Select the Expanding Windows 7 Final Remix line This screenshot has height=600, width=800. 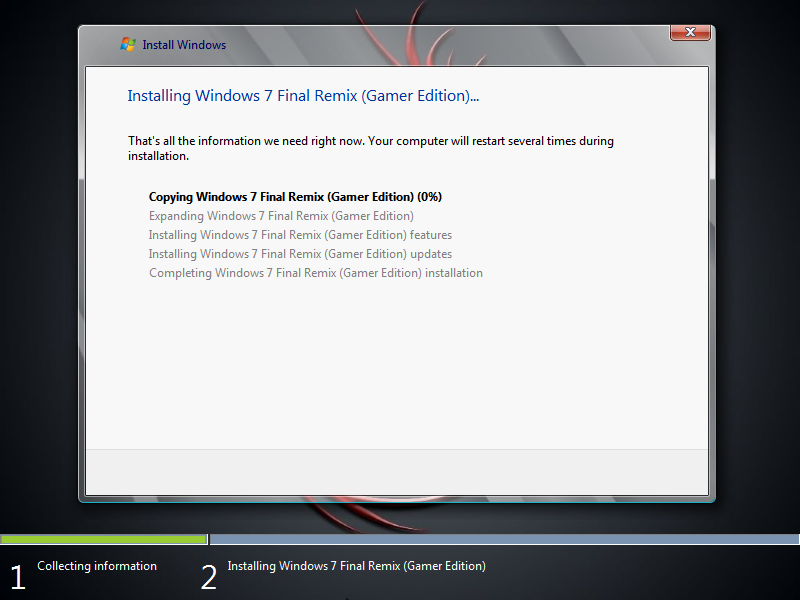point(280,215)
